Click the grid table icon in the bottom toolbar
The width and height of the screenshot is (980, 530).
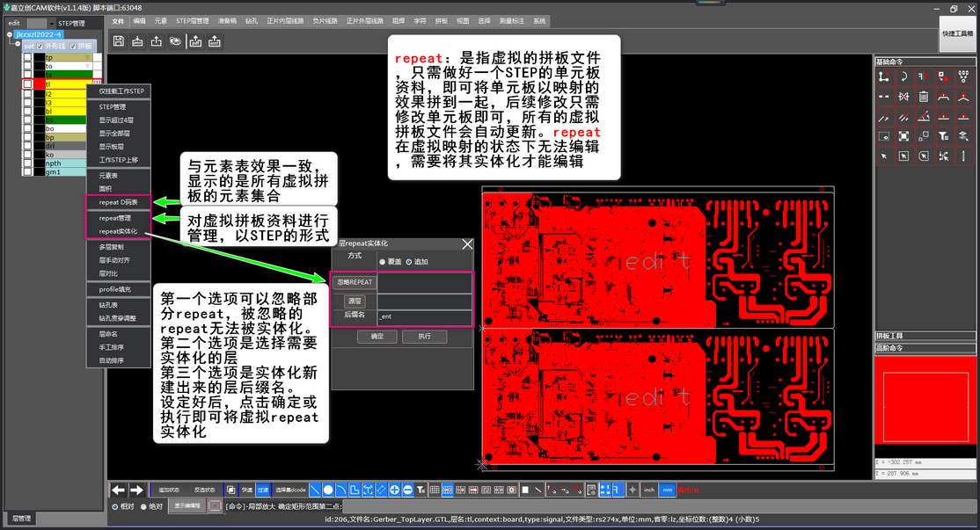click(435, 490)
